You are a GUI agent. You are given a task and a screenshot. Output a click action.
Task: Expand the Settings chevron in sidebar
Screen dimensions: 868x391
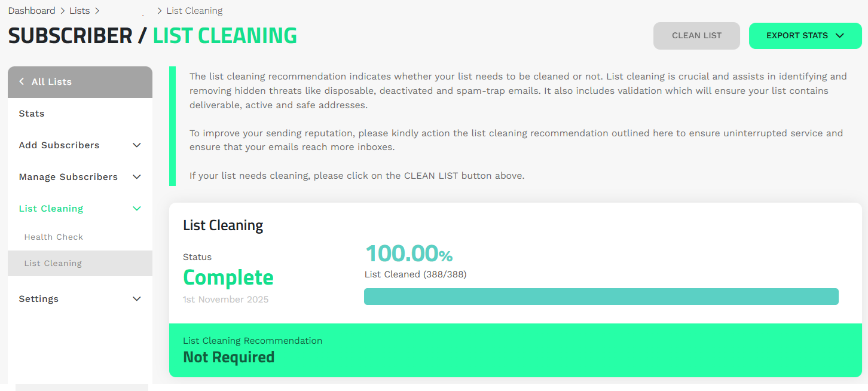coord(136,299)
